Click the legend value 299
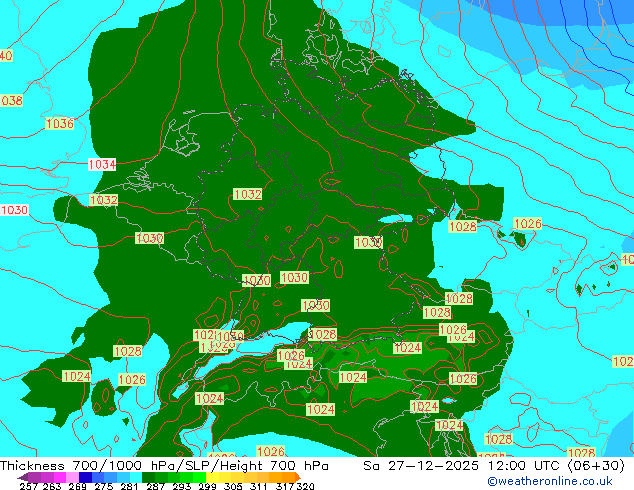Image resolution: width=634 pixels, height=490 pixels. point(207,486)
